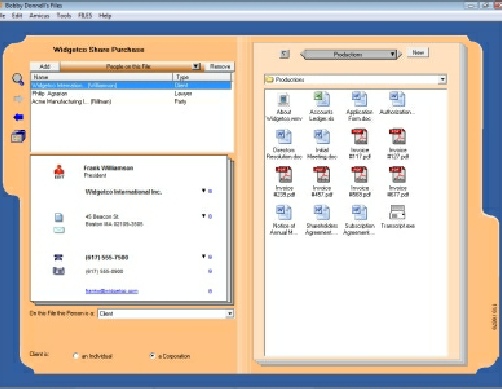Click the (617) 555 main phone number

(x=107, y=257)
